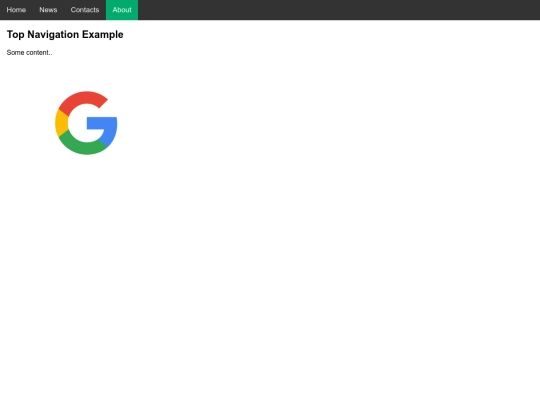Click the highlighted green About tab

(x=122, y=10)
